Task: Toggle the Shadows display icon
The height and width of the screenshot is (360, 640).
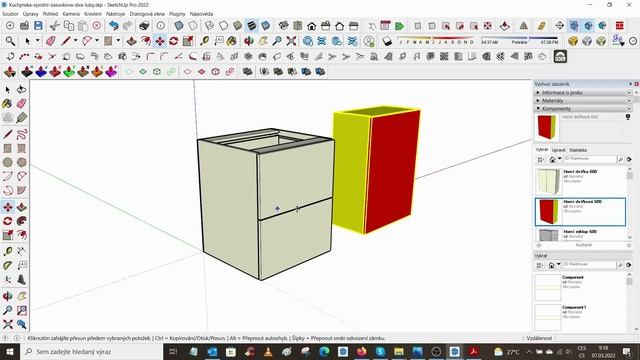Action: point(387,41)
